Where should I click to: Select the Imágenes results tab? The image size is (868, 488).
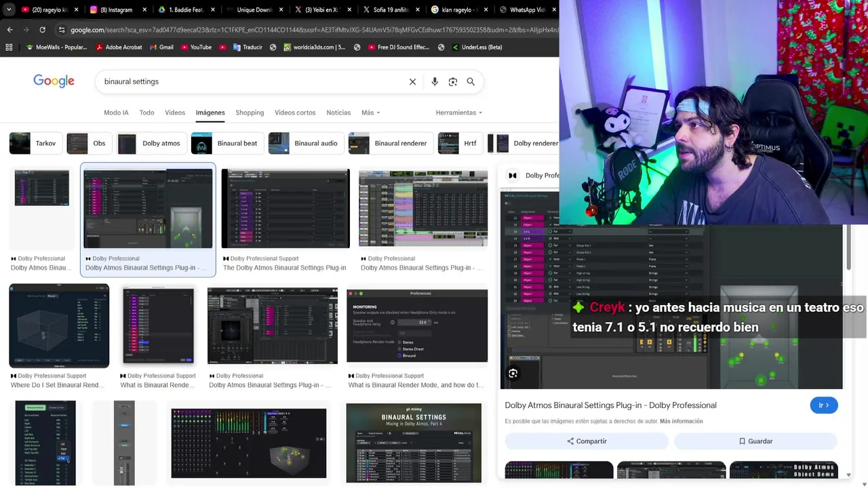point(210,113)
